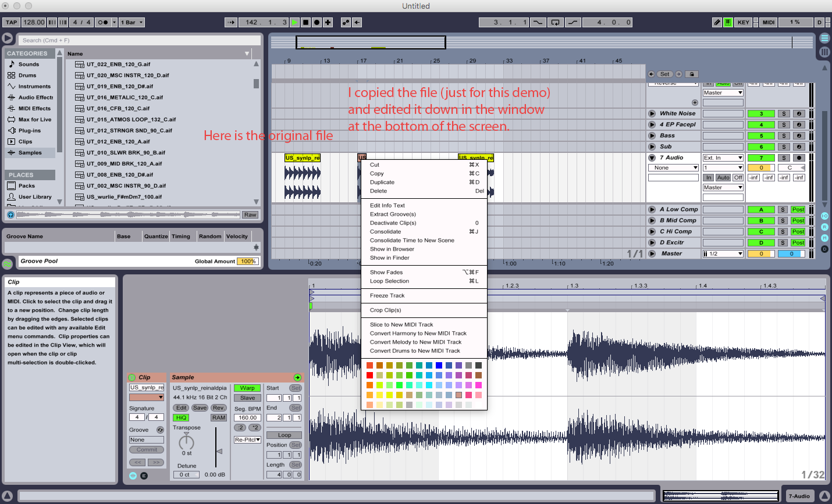Click the MIDI Arrangement Overdub plus button

tap(328, 22)
